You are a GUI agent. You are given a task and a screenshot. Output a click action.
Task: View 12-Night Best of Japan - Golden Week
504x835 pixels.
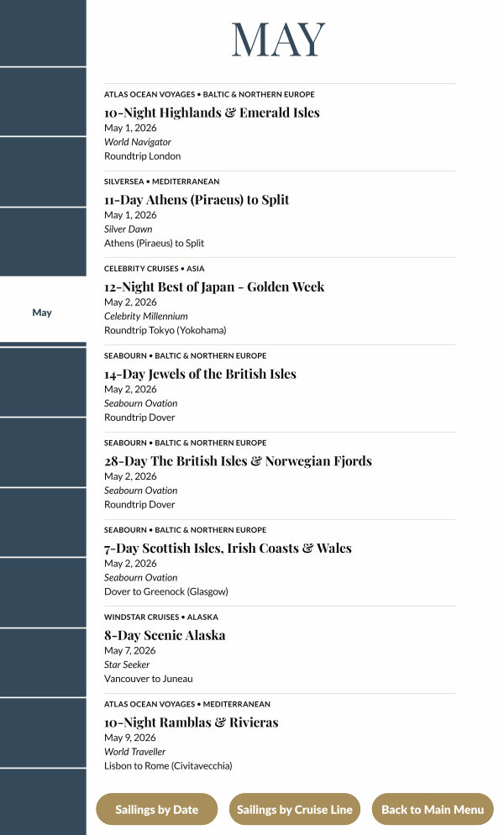tap(214, 286)
